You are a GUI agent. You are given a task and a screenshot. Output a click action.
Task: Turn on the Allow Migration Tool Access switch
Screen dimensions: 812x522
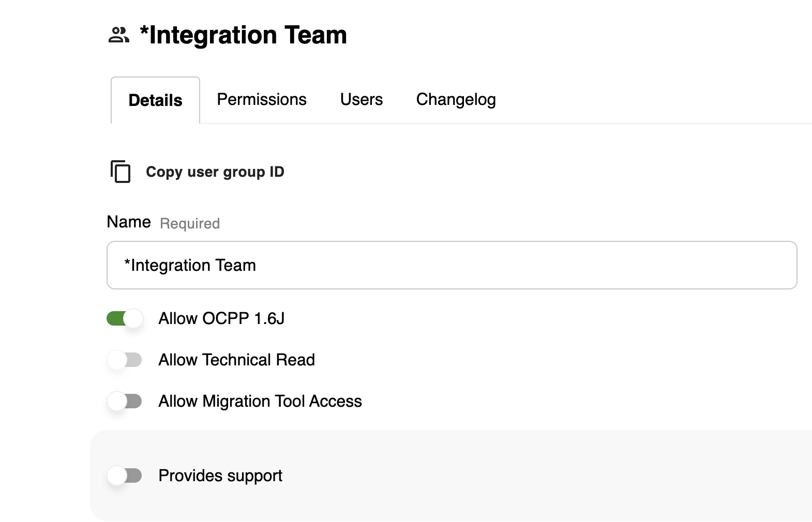click(125, 401)
